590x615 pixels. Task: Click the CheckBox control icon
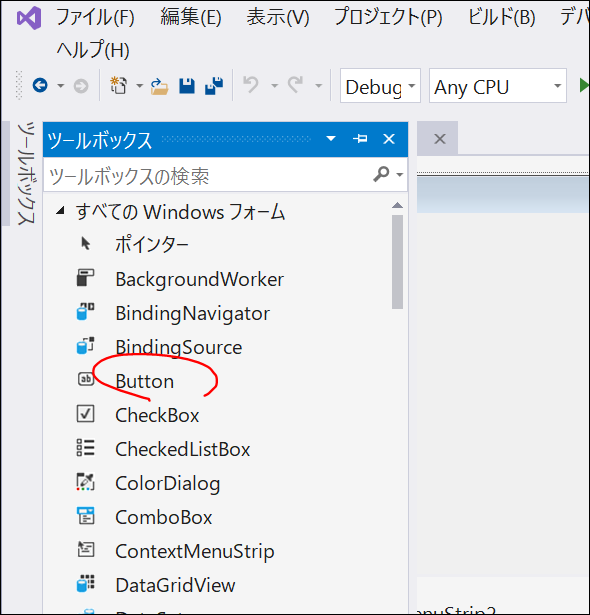(x=86, y=414)
